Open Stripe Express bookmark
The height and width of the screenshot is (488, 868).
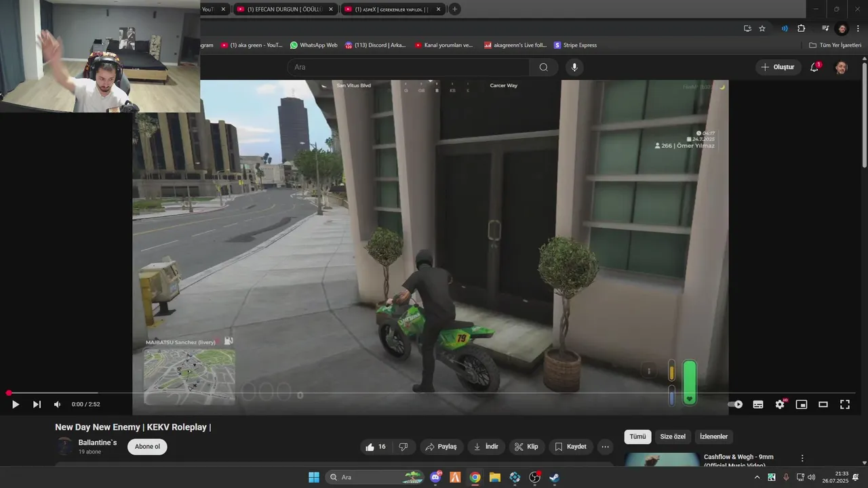pyautogui.click(x=575, y=45)
